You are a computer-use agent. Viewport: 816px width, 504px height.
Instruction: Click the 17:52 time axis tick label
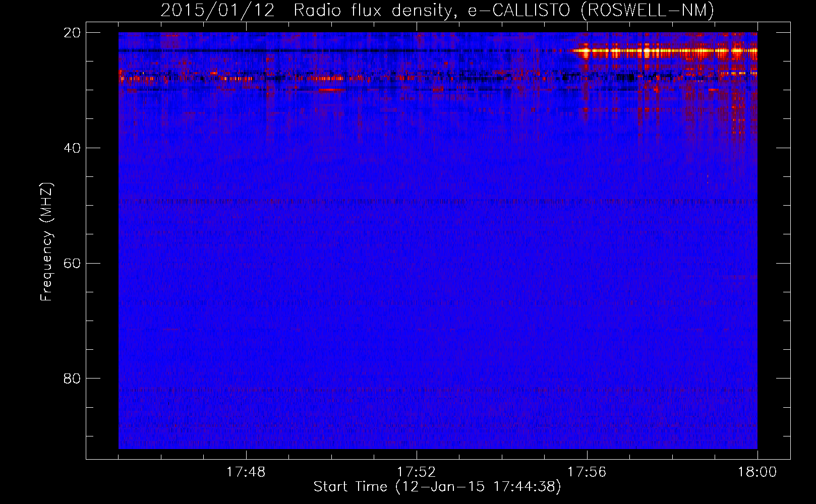416,472
